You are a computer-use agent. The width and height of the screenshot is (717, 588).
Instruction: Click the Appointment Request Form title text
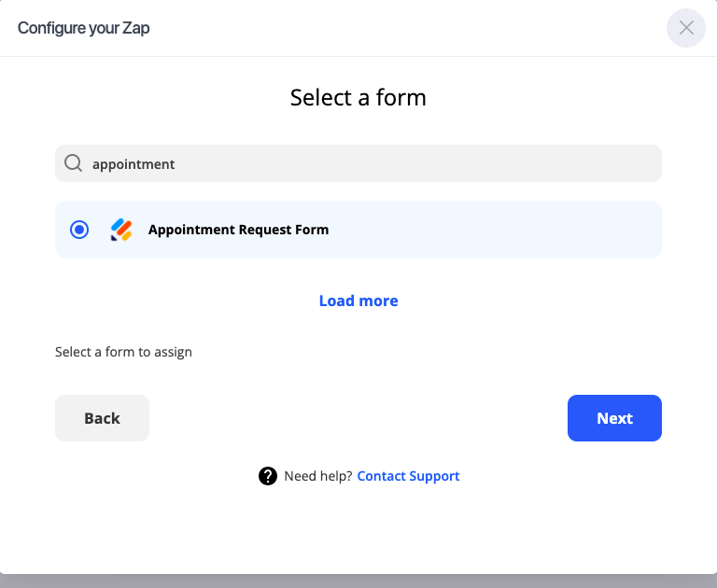(238, 230)
